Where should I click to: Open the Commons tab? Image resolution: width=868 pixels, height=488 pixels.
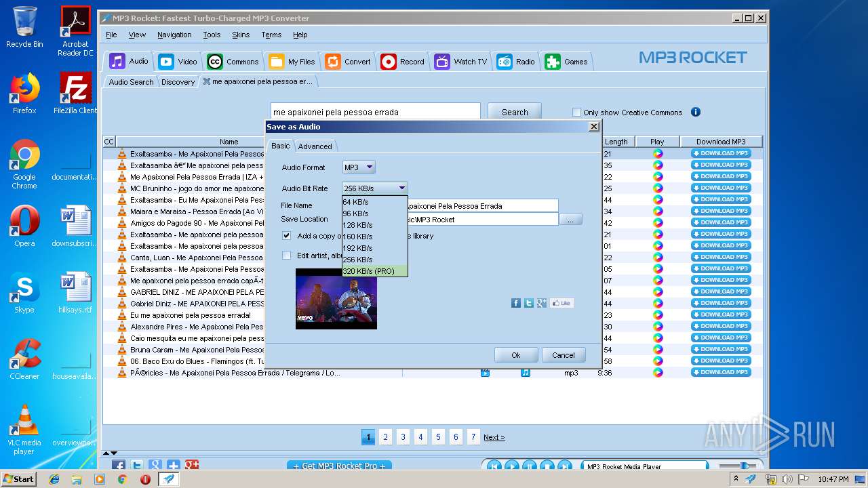(x=233, y=62)
